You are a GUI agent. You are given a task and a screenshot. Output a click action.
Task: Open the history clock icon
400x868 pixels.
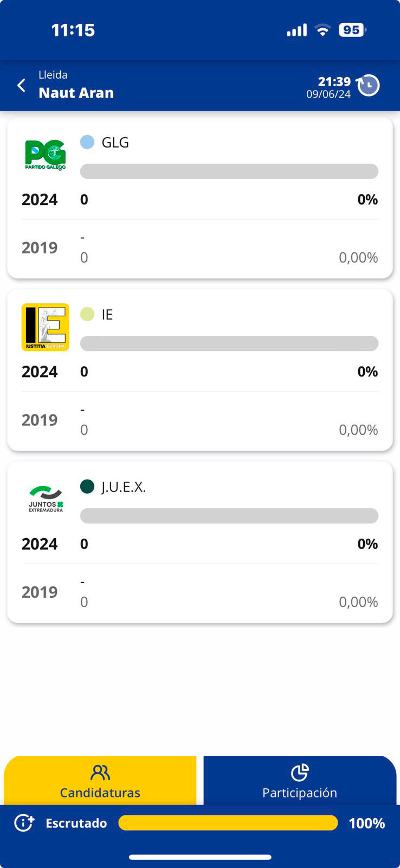[x=369, y=85]
